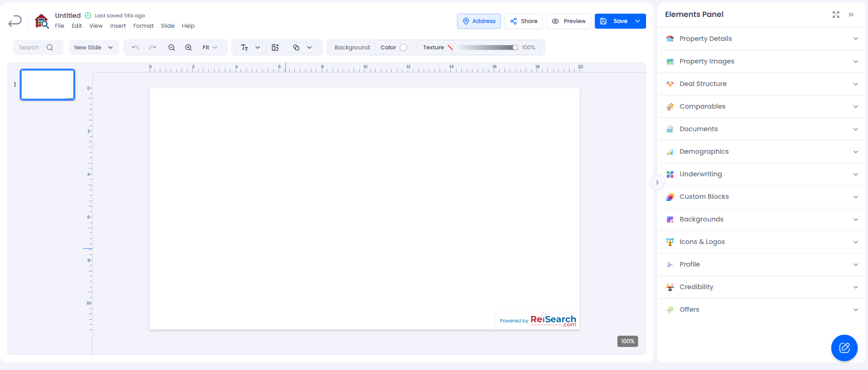Select the shapes tool icon

pos(296,47)
